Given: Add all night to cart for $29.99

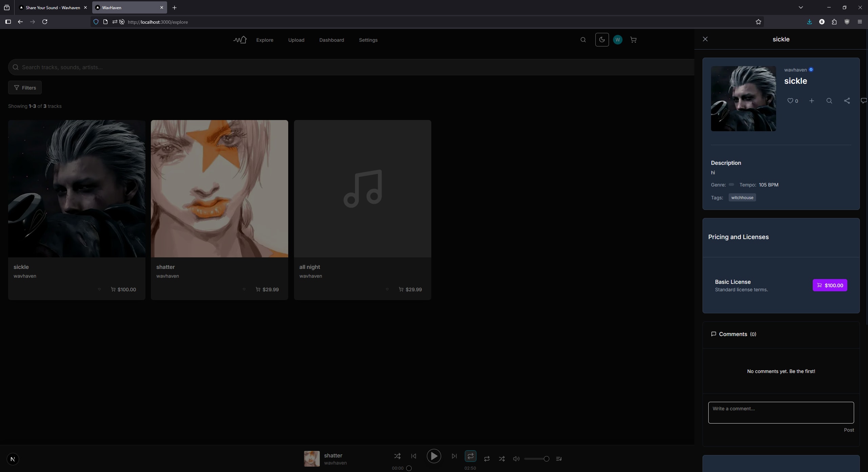Looking at the screenshot, I should click(x=410, y=289).
